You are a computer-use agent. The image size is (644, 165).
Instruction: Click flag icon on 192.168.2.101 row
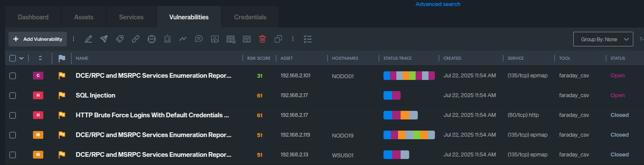pos(62,76)
